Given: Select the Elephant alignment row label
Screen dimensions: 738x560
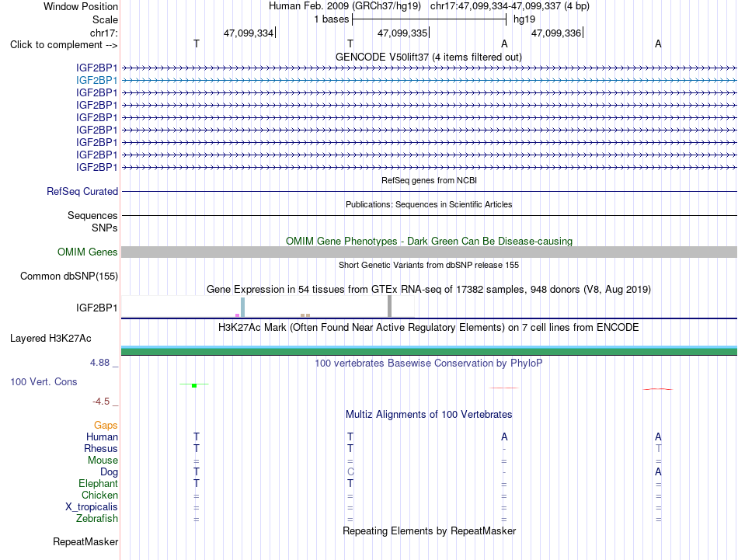Looking at the screenshot, I should tap(98, 484).
